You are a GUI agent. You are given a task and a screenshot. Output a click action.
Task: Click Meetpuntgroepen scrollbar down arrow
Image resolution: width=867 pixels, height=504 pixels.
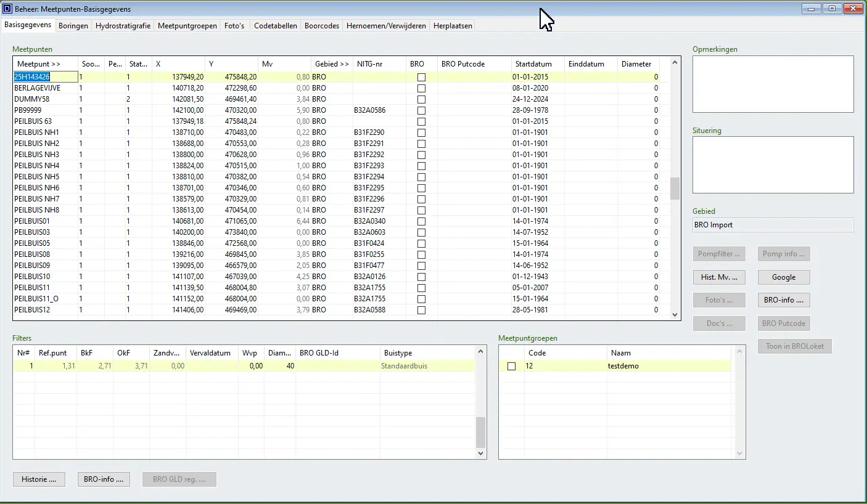click(741, 453)
